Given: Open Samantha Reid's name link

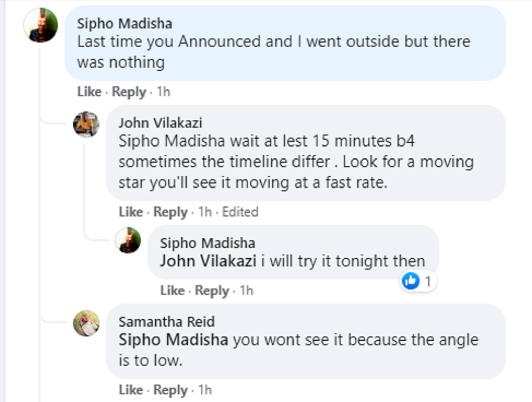Looking at the screenshot, I should coord(166,322).
